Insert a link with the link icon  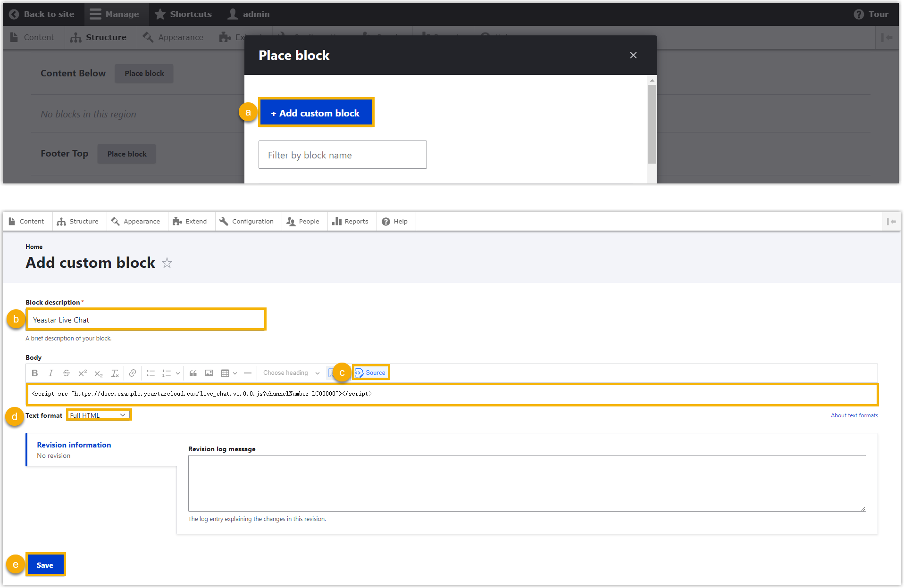133,373
